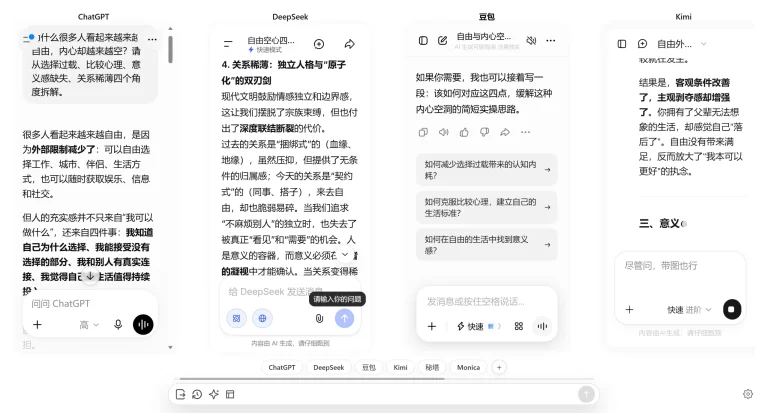Click the plus attach icon in ChatGPT input

(x=37, y=324)
